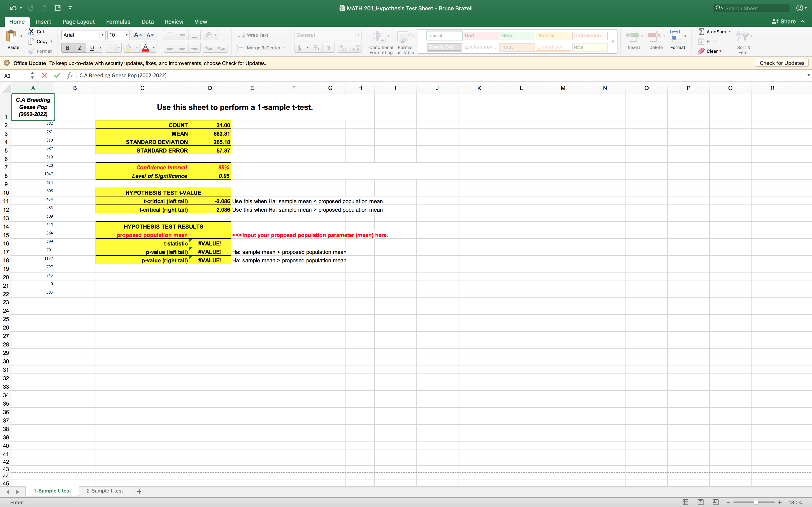Click the Increase font size icon
Viewport: 812px width, 507px height.
(x=138, y=35)
